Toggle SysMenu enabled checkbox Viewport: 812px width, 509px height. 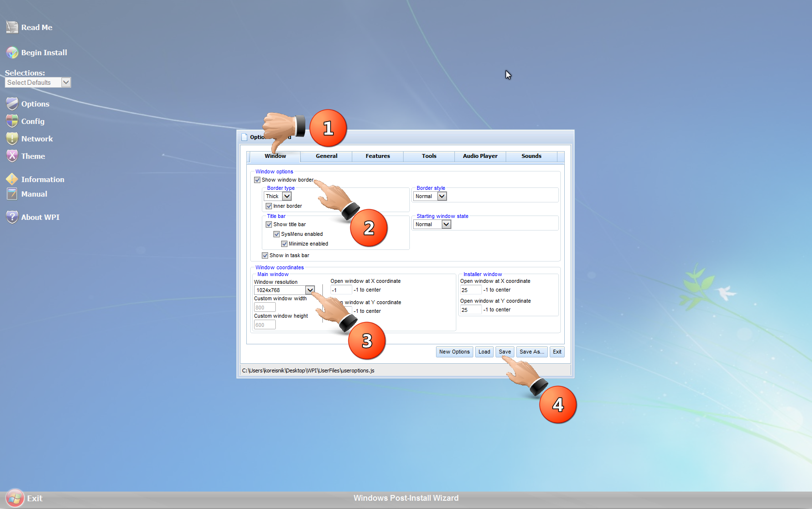pos(277,234)
